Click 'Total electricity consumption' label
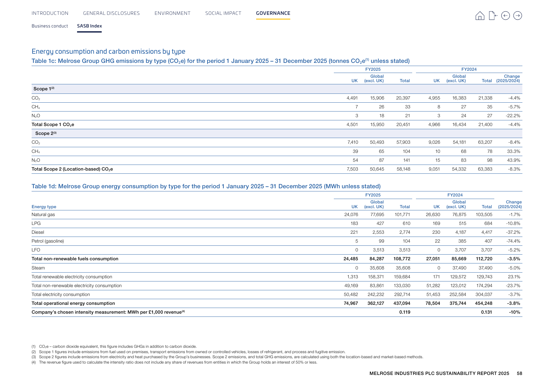This screenshot has width=554, height=392. 61,294
